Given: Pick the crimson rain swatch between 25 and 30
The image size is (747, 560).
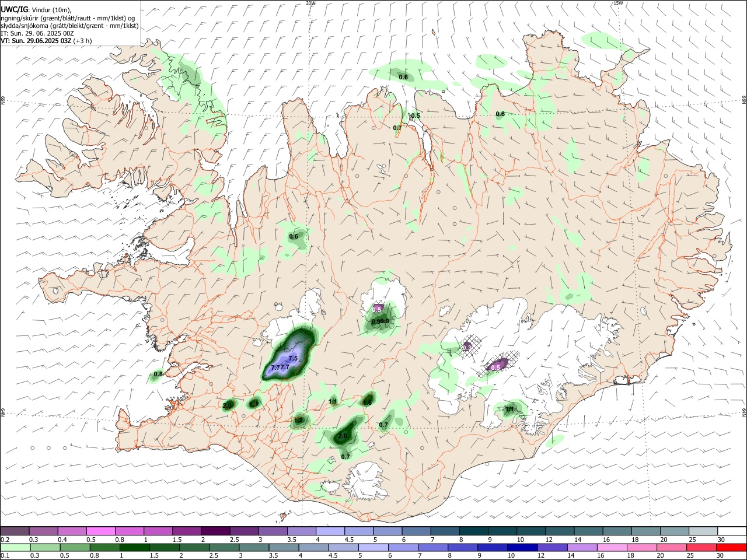Looking at the screenshot, I should tap(701, 547).
